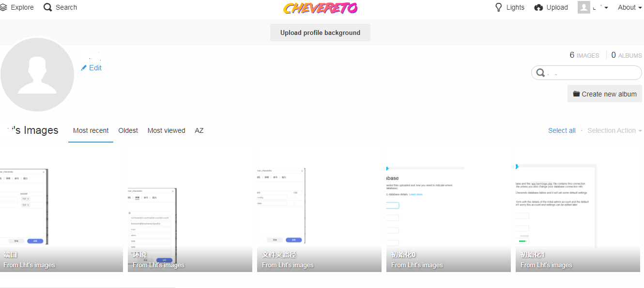Click the Edit pencil link
Viewport: 644px width, 288px height.
(92, 68)
